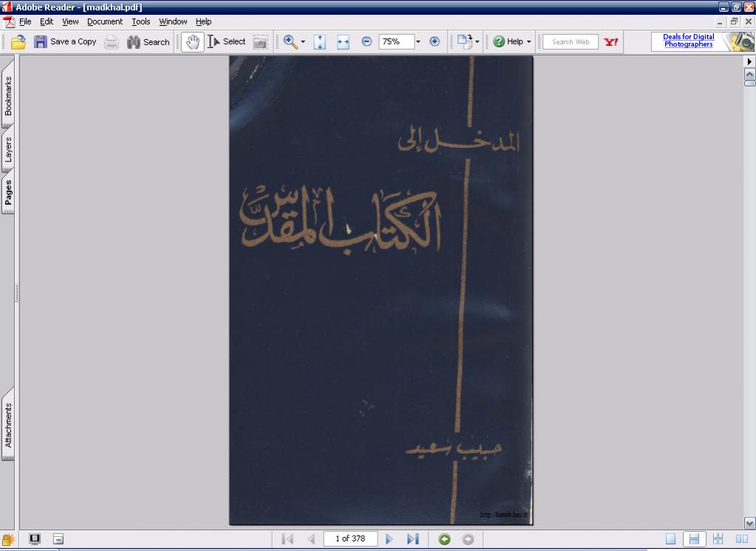Image resolution: width=756 pixels, height=551 pixels.
Task: Click Save a Copy button
Action: pyautogui.click(x=65, y=42)
